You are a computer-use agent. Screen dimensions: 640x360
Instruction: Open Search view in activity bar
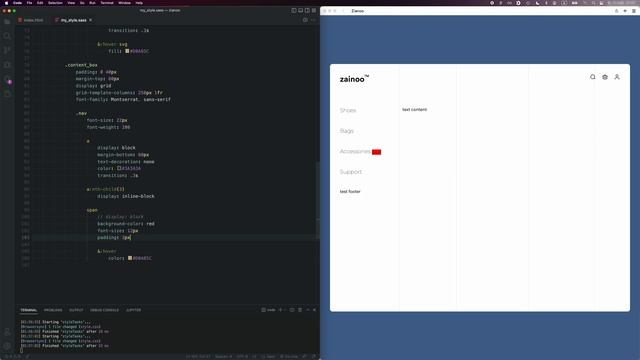point(7,36)
